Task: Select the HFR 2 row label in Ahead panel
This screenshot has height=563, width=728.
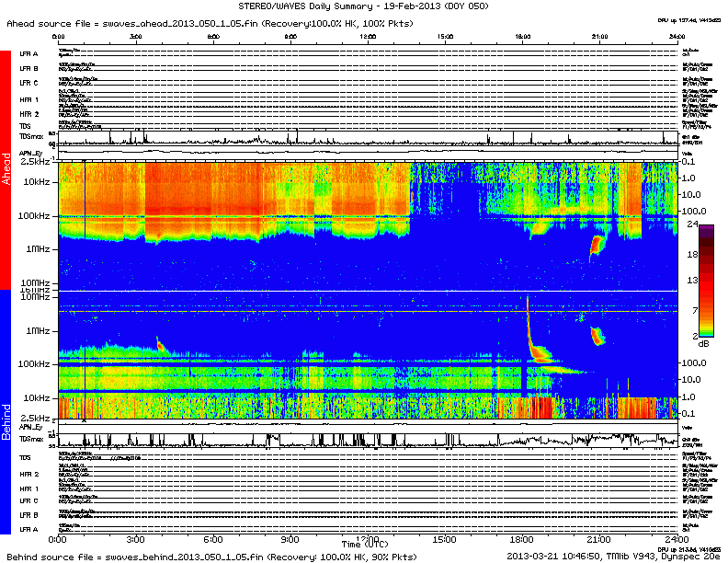Action: (x=28, y=113)
